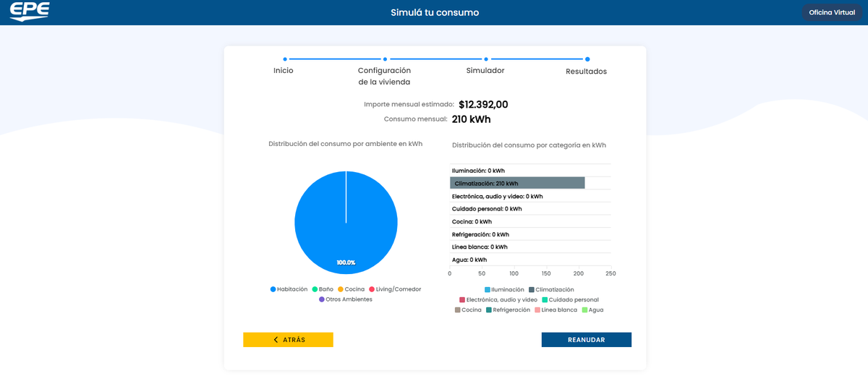The width and height of the screenshot is (868, 376).
Task: Click the Climatización 210 kWh bar
Action: (516, 183)
